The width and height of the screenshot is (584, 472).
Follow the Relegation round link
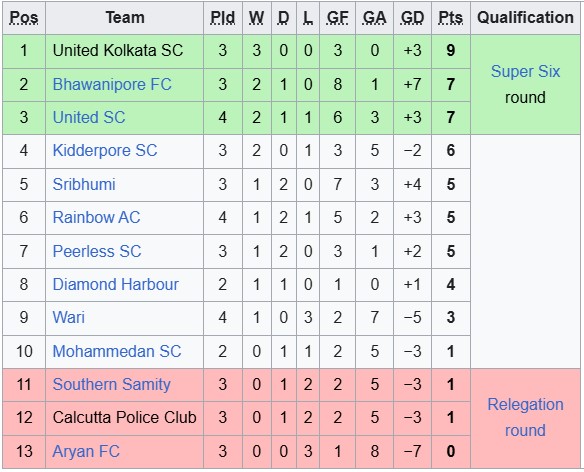point(525,417)
